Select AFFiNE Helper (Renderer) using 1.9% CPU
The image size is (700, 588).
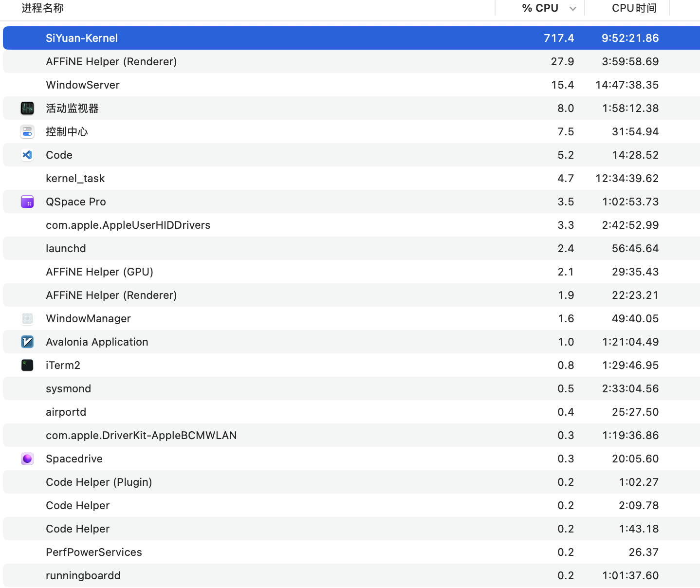click(111, 295)
